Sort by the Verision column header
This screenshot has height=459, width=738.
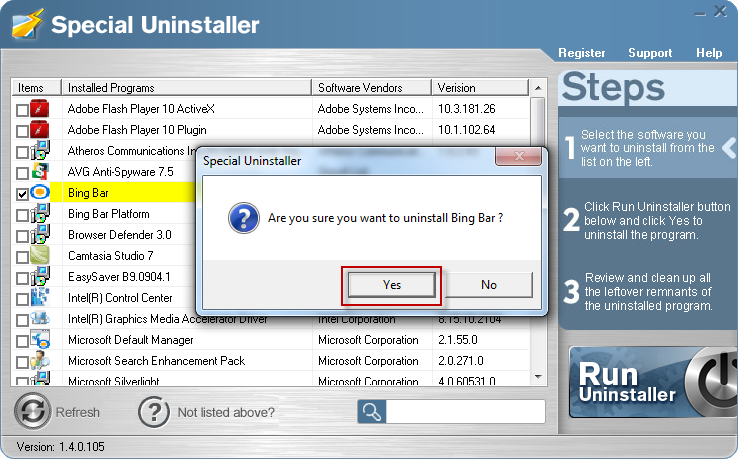coord(481,88)
